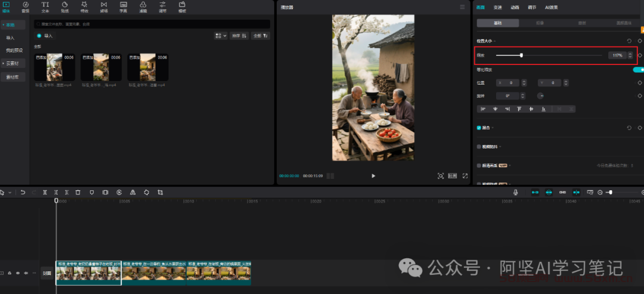Click the 缩放 scale slider track
This screenshot has width=644, height=294.
click(x=549, y=55)
